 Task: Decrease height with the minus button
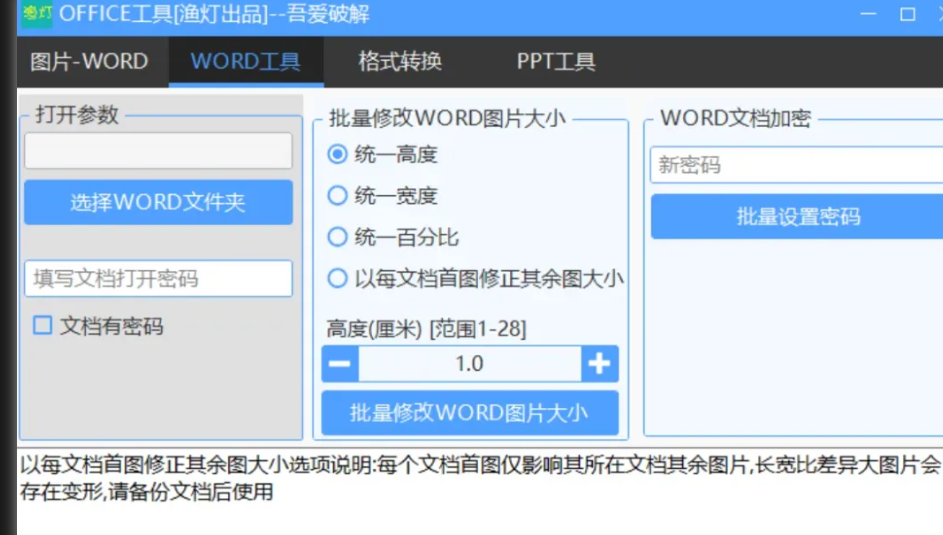tap(340, 364)
